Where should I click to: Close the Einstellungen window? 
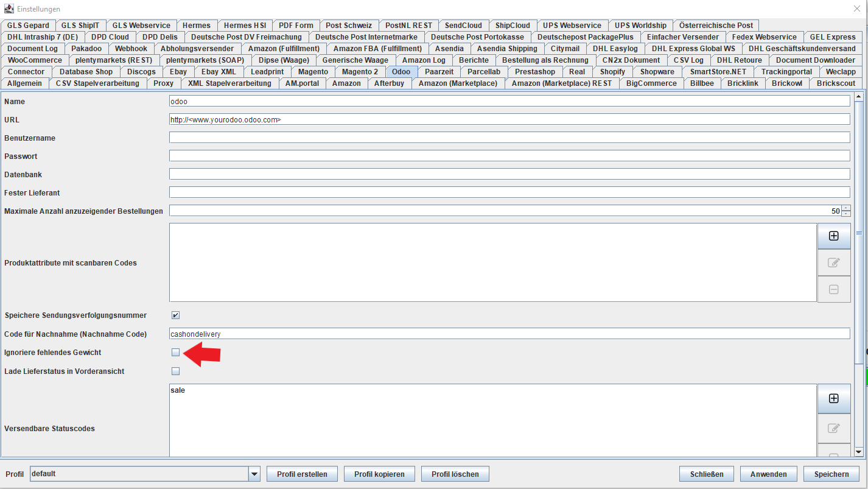tap(857, 9)
